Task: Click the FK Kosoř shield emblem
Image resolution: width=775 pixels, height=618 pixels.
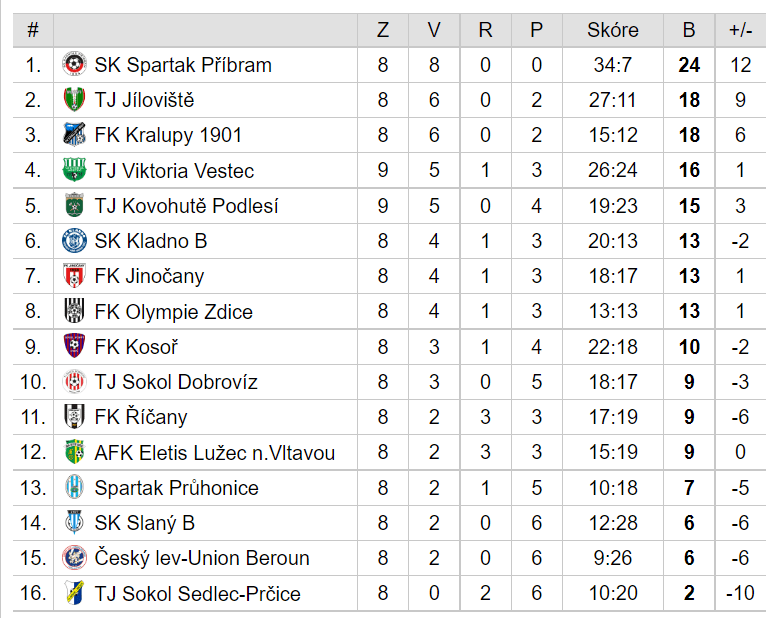Action: coord(75,347)
